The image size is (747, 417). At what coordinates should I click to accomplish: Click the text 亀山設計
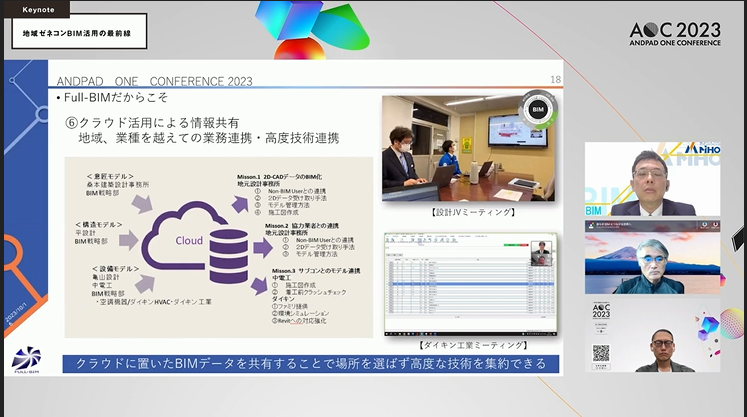pos(106,277)
